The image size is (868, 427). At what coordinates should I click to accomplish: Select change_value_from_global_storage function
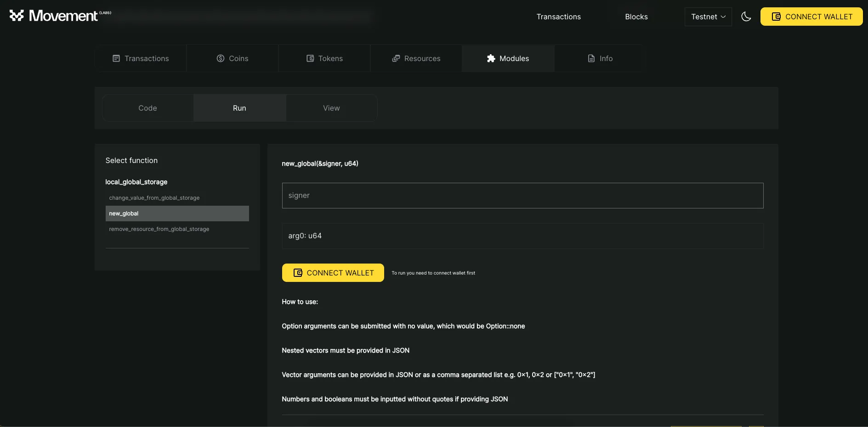tap(177, 198)
